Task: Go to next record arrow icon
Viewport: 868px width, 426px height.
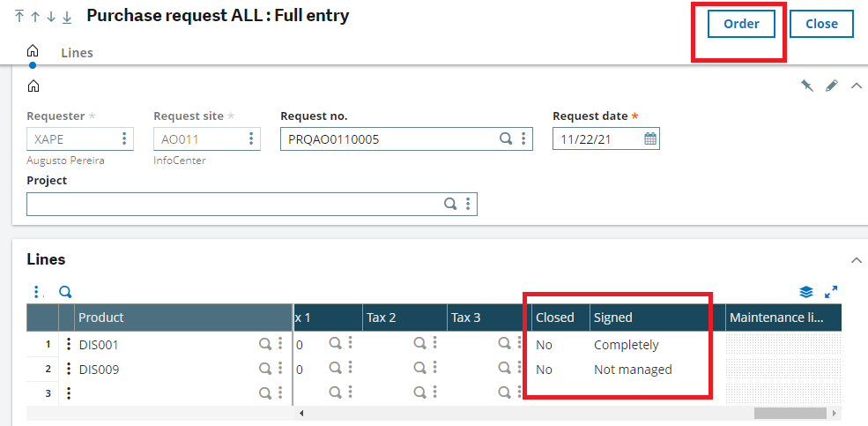Action: (51, 17)
